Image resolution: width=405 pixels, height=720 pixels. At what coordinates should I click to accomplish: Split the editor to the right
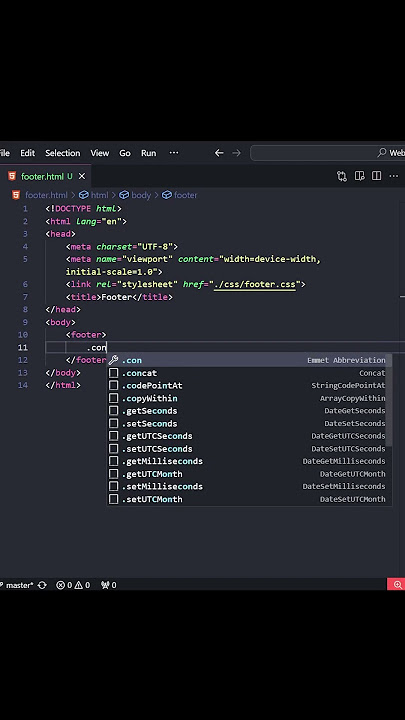point(377,176)
